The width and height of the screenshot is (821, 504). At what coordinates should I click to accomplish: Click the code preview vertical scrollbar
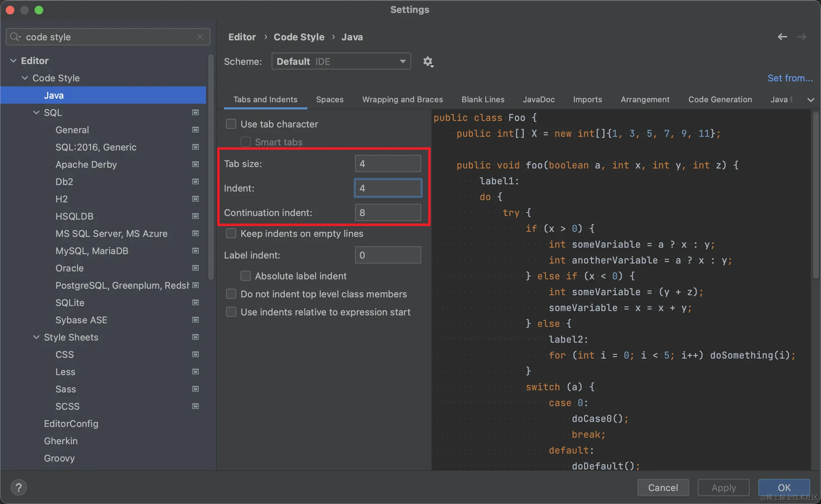[816, 194]
